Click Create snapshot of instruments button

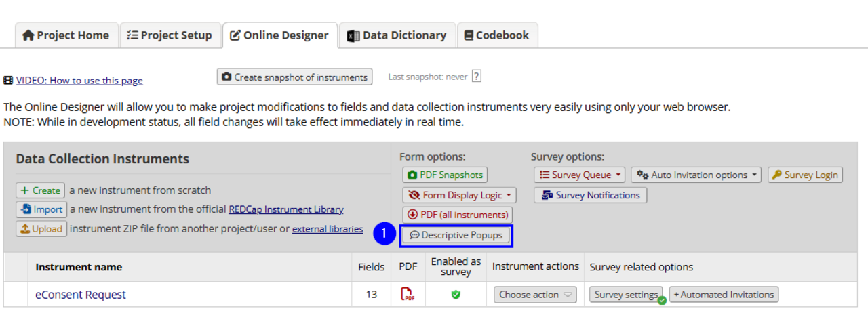(x=295, y=77)
